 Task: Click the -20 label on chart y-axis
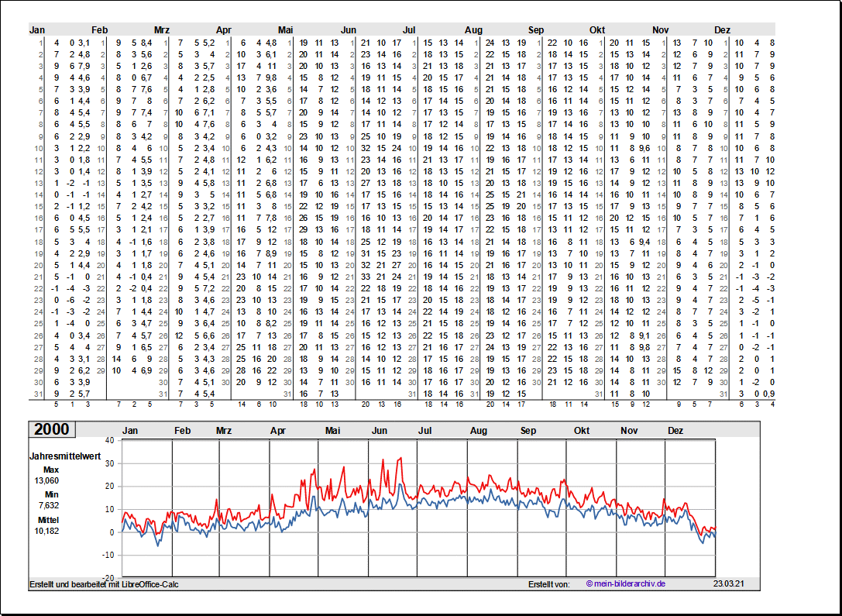point(108,578)
